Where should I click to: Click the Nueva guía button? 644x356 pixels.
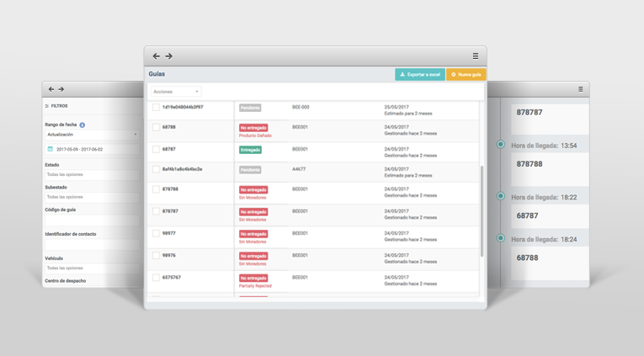(x=466, y=75)
